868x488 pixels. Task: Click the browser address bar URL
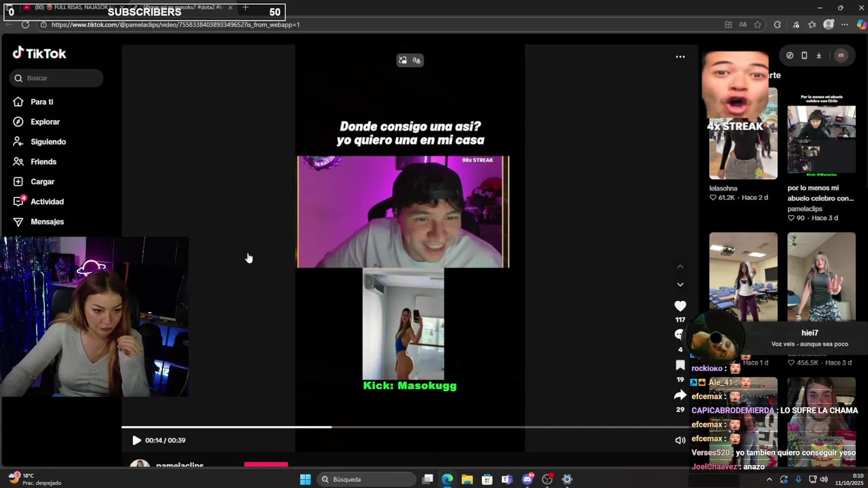176,24
